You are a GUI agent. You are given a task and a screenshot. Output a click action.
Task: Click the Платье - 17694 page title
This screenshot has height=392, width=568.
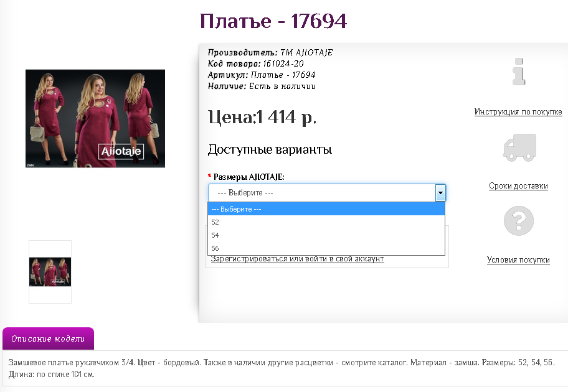[273, 21]
